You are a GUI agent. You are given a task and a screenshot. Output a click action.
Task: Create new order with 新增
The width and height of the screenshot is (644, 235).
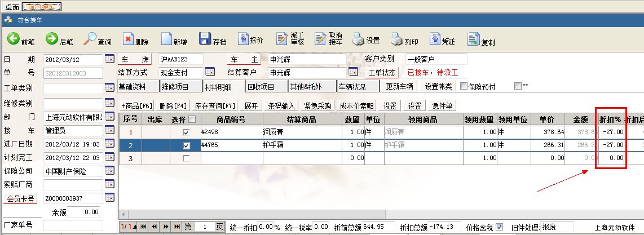[166, 39]
